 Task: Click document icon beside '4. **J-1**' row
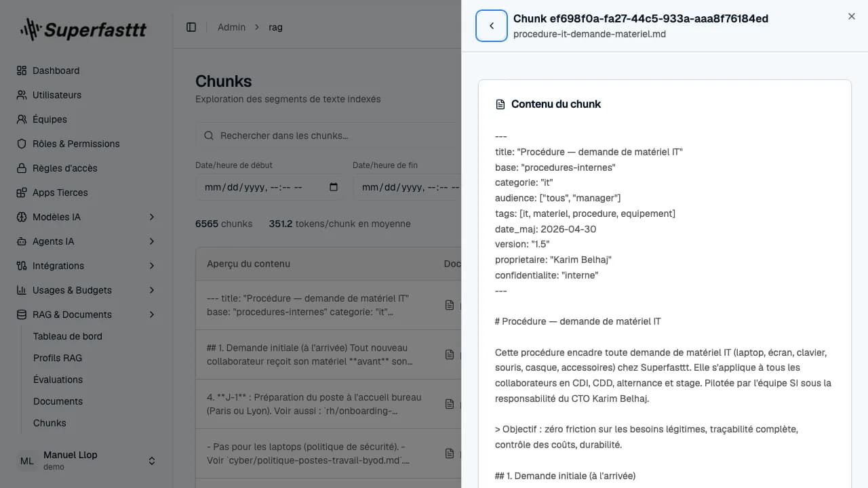tap(449, 404)
